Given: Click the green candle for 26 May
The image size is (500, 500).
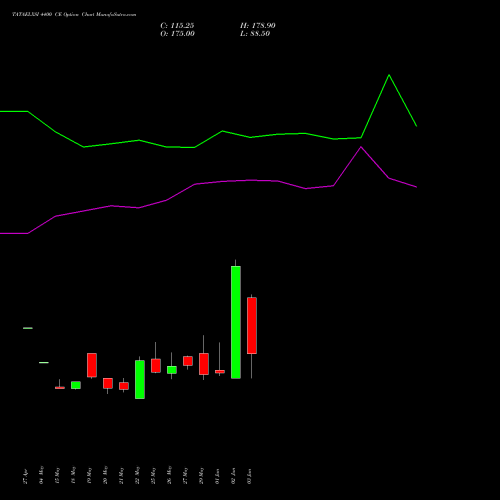Looking at the screenshot, I should 172,370.
